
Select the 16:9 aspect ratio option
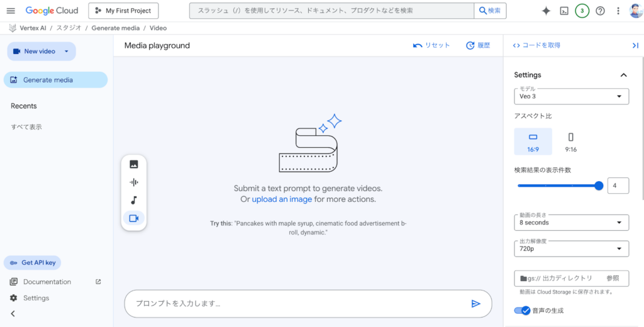pyautogui.click(x=533, y=141)
